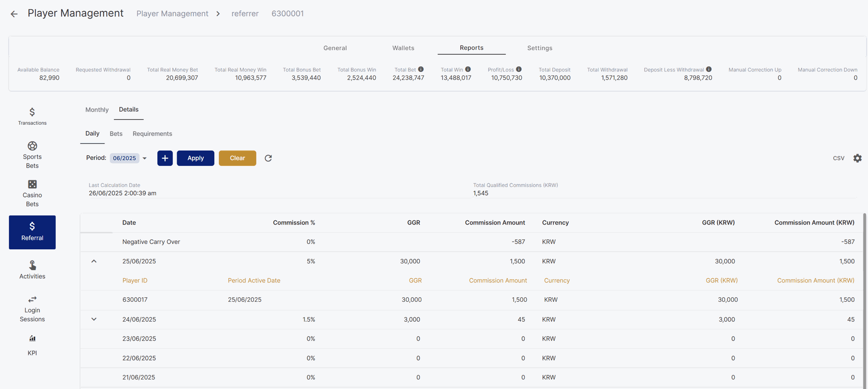Select the Referral sidebar item
This screenshot has width=868, height=389.
pyautogui.click(x=32, y=232)
